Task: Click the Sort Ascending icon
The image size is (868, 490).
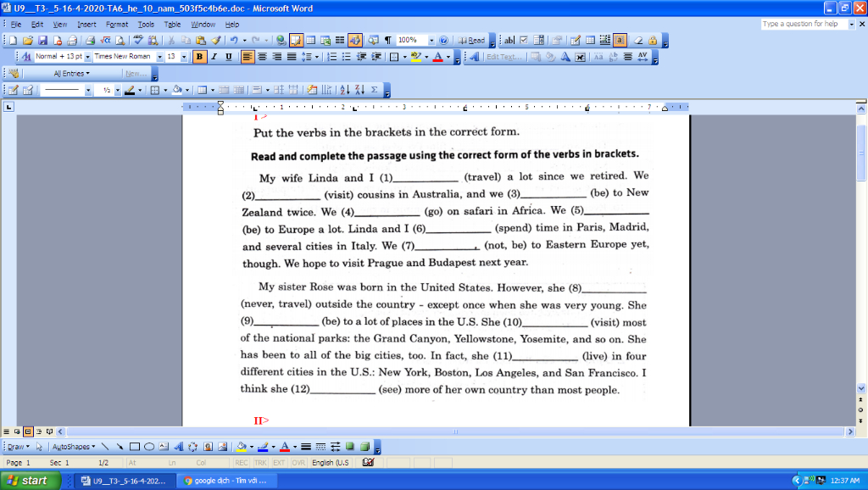Action: tap(344, 90)
